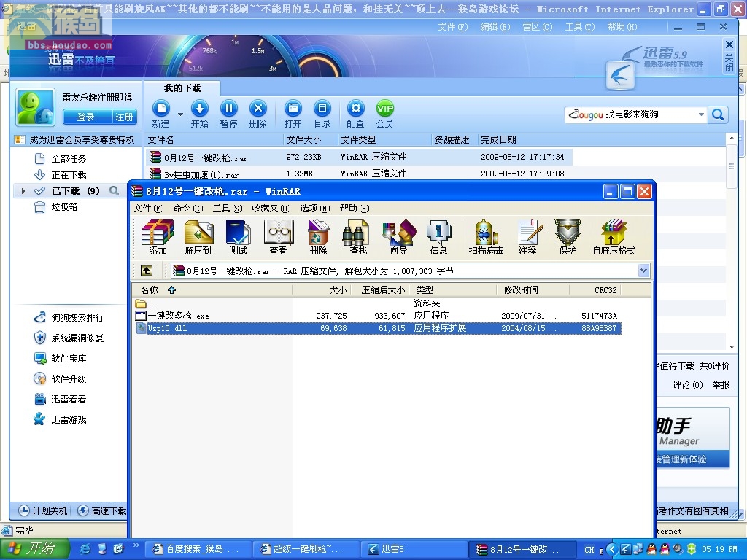
Task: Open WinRAR 收藏夹(O) menu
Action: pyautogui.click(x=271, y=208)
